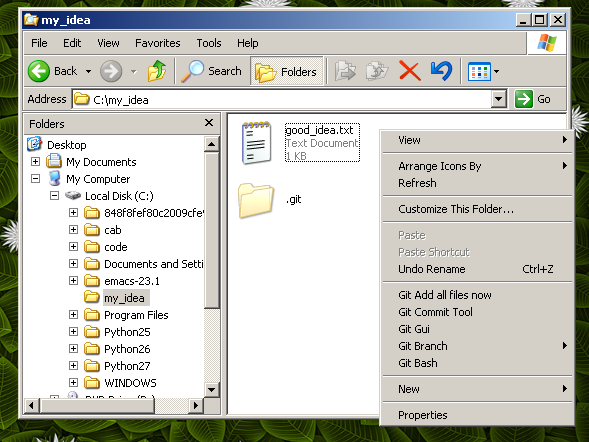
Task: Click the folder tree scroll up arrow
Action: click(211, 144)
